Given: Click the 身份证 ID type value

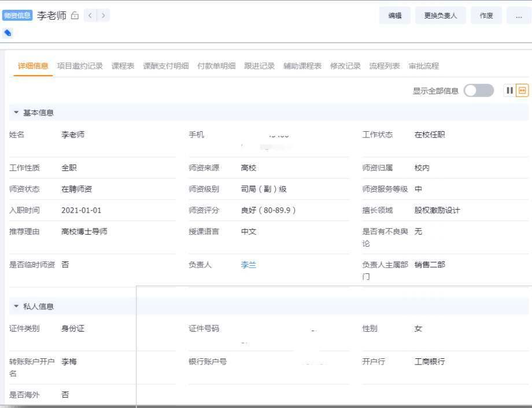Looking at the screenshot, I should tap(73, 328).
